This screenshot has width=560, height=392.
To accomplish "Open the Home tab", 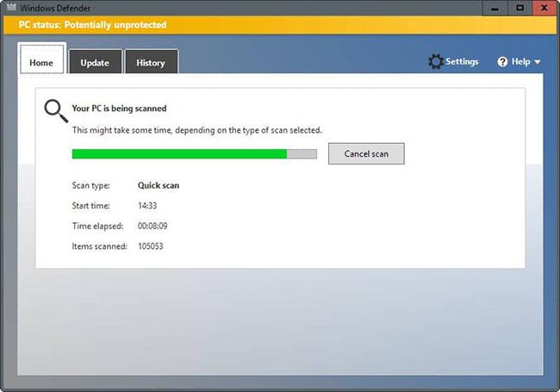I will [x=42, y=59].
